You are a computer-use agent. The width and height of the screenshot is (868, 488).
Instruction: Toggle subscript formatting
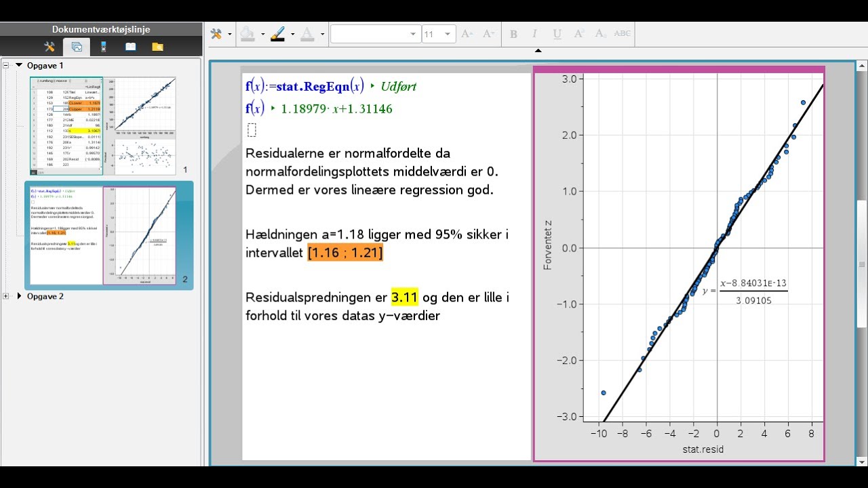pos(600,34)
